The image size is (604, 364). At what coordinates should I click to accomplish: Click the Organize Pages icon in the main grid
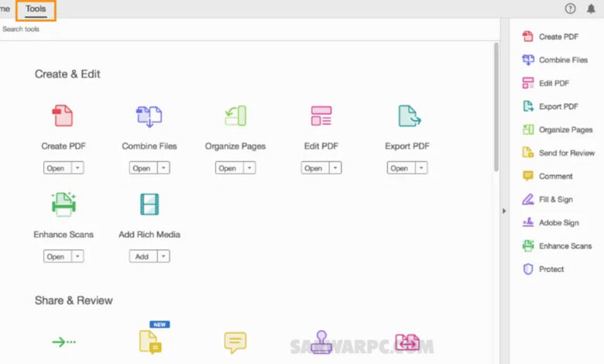tap(235, 115)
